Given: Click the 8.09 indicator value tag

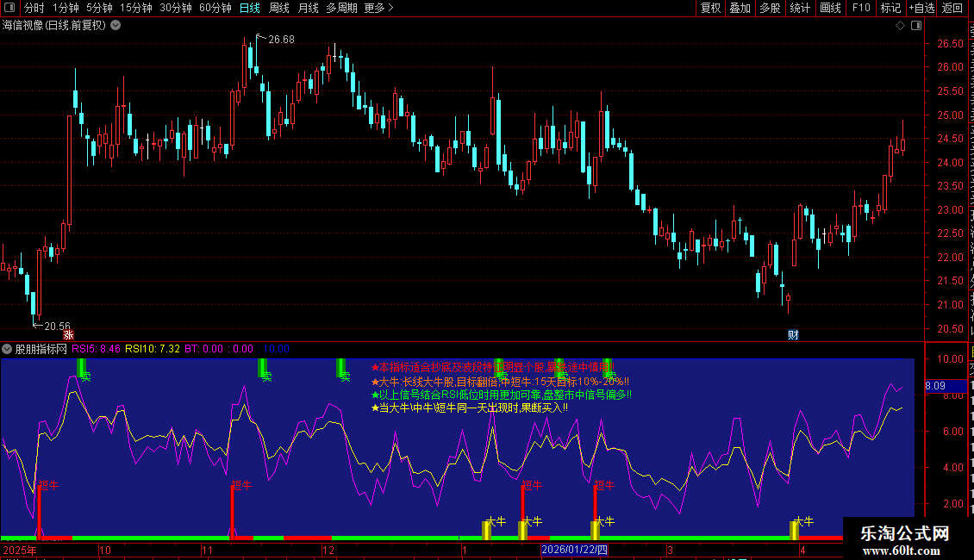Looking at the screenshot, I should (935, 386).
